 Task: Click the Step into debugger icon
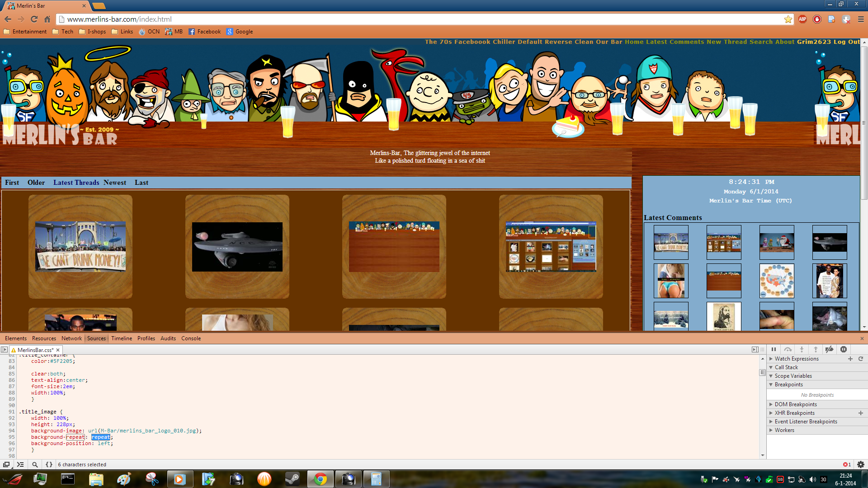click(x=802, y=349)
